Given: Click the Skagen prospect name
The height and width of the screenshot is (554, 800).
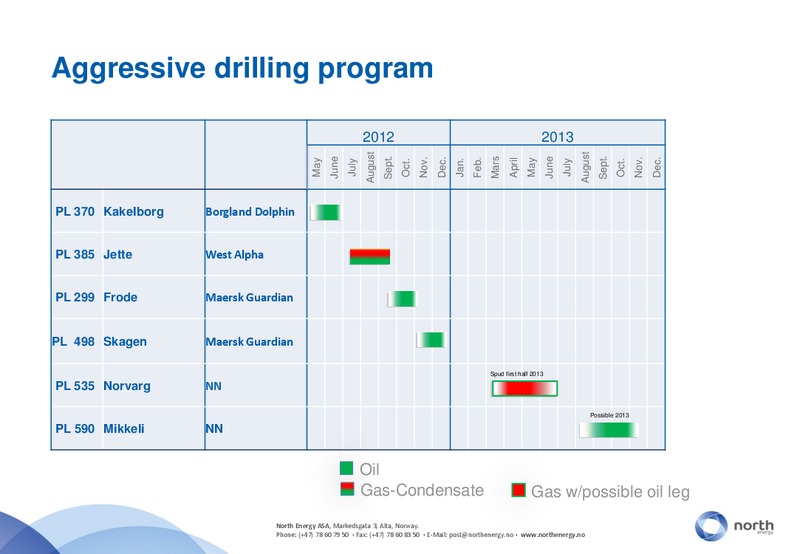Looking at the screenshot, I should coord(125,342).
